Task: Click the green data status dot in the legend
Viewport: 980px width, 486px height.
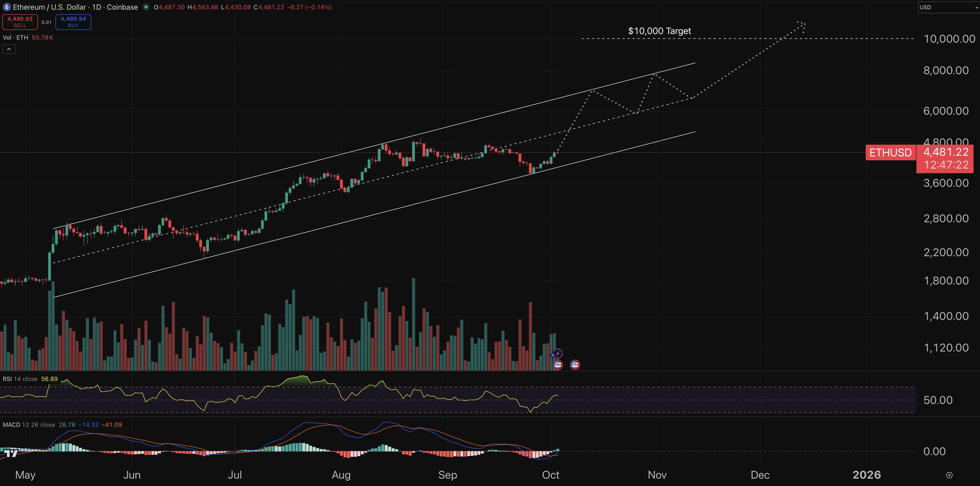Action: click(146, 7)
